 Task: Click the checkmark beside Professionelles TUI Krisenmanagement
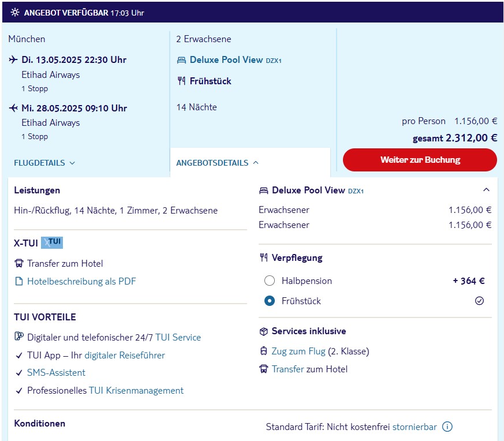coord(19,391)
